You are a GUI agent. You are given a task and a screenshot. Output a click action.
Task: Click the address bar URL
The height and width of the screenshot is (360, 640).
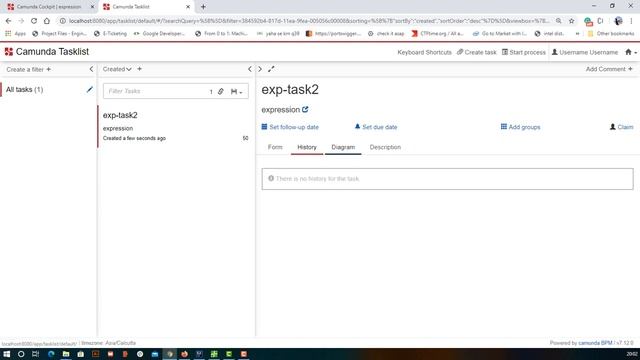tap(309, 21)
